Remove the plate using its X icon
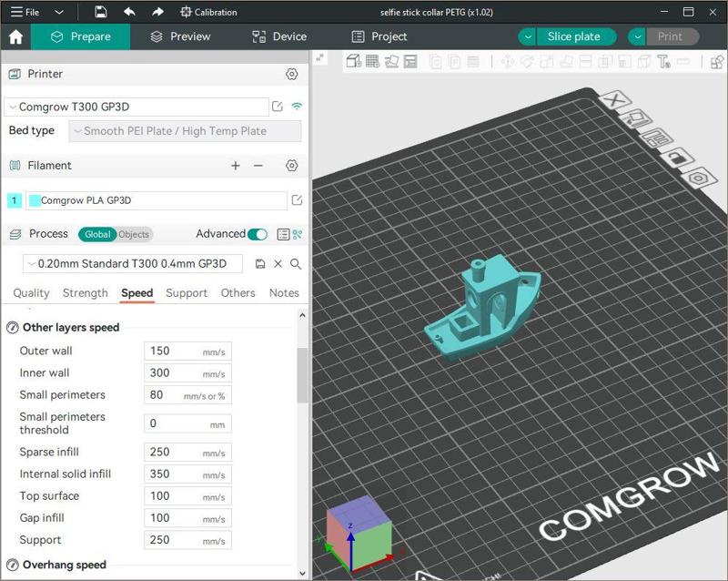Screen dimensions: 728x581 (615, 99)
